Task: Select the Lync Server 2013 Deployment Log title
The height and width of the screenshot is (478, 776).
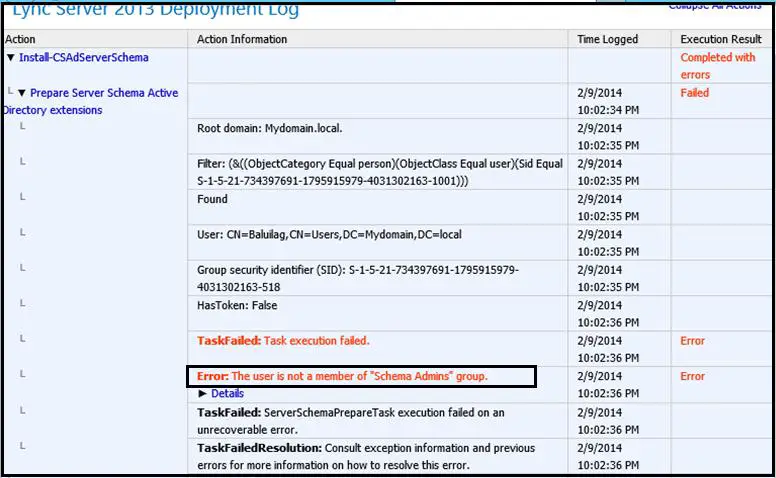Action: pyautogui.click(x=155, y=10)
